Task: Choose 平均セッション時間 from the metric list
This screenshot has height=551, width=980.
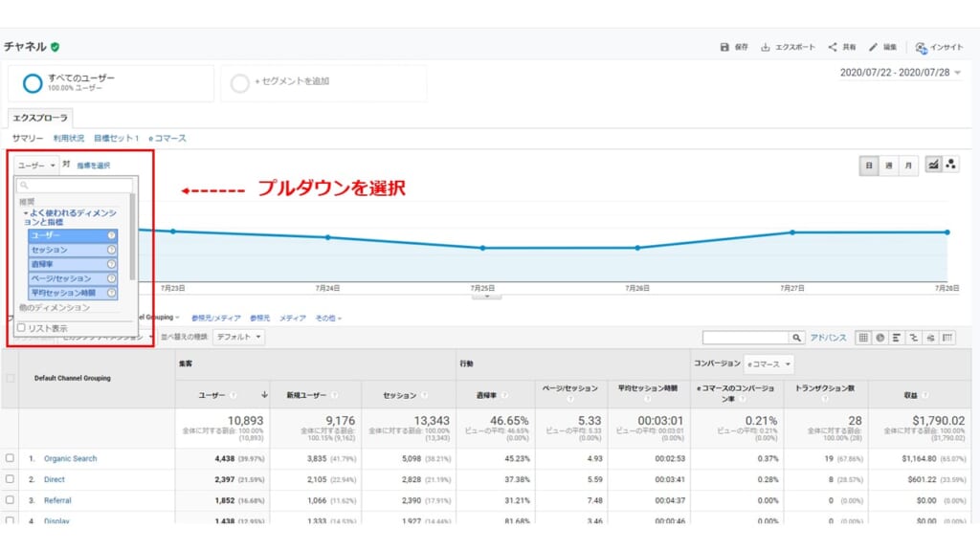Action: click(73, 293)
